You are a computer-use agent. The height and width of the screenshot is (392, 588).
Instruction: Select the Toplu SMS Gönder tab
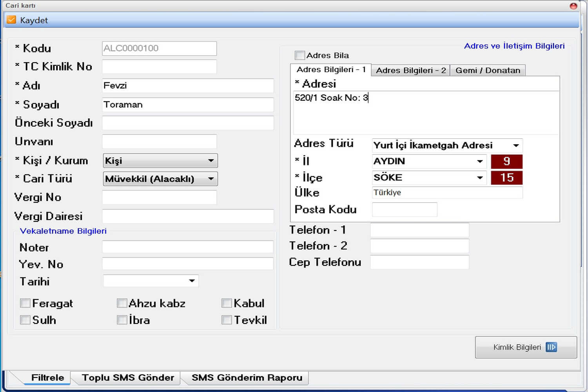point(128,377)
